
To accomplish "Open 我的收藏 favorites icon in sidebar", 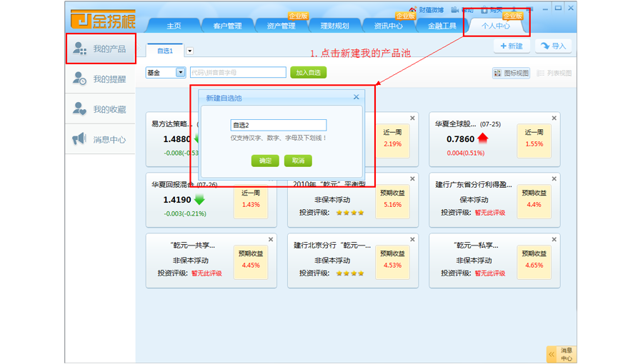I will 80,109.
